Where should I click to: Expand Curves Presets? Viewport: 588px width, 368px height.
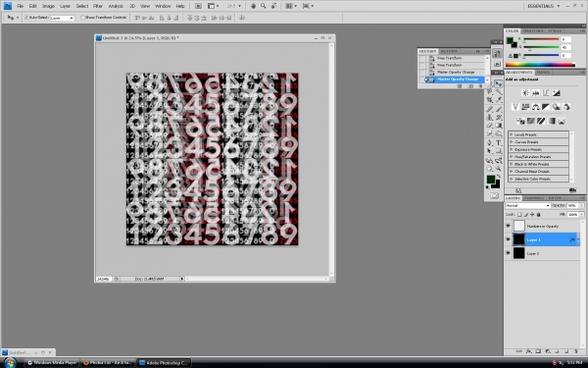512,142
